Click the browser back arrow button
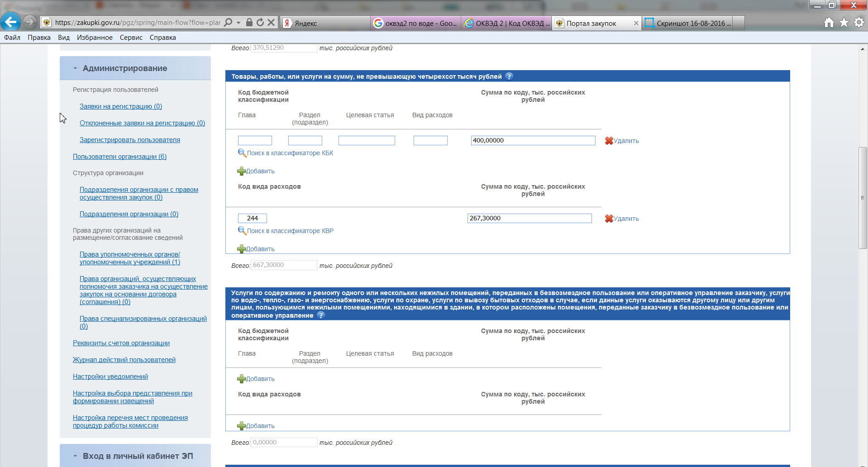This screenshot has height=467, width=868. click(x=10, y=22)
